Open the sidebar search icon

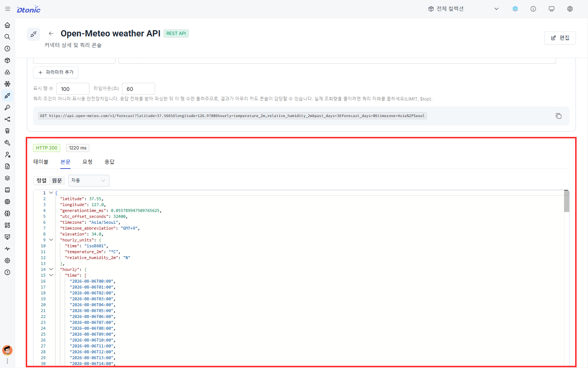[7, 37]
